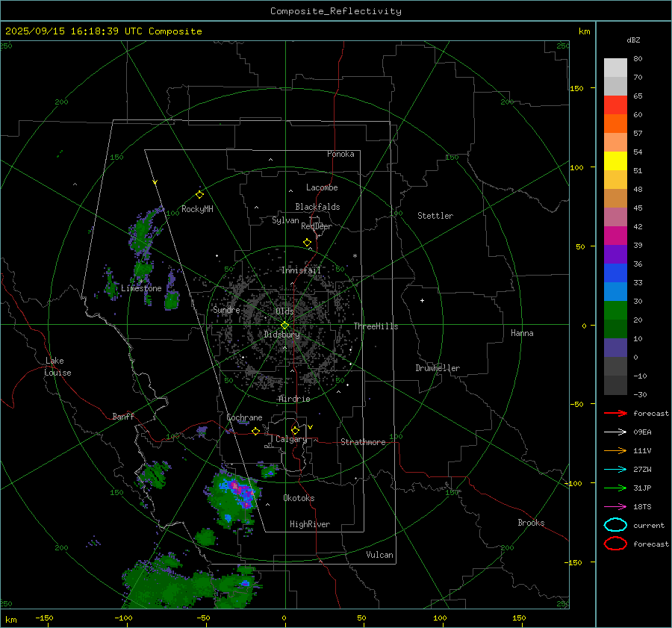This screenshot has height=628, width=672.
Task: Click the Strathmore label
Action: [x=363, y=442]
